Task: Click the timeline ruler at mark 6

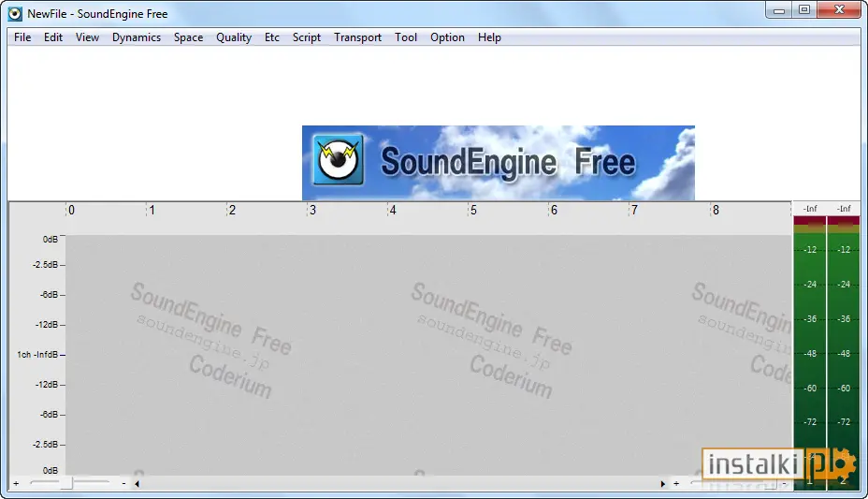Action: (x=554, y=211)
